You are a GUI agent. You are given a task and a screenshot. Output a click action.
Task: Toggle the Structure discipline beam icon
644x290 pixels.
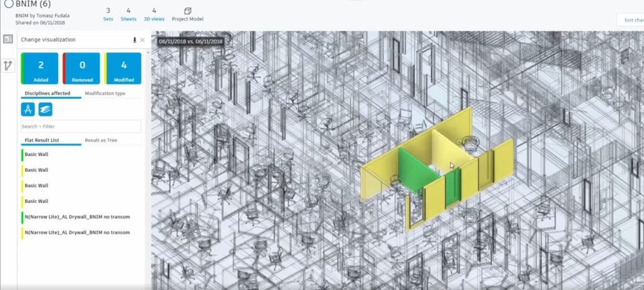tap(46, 110)
